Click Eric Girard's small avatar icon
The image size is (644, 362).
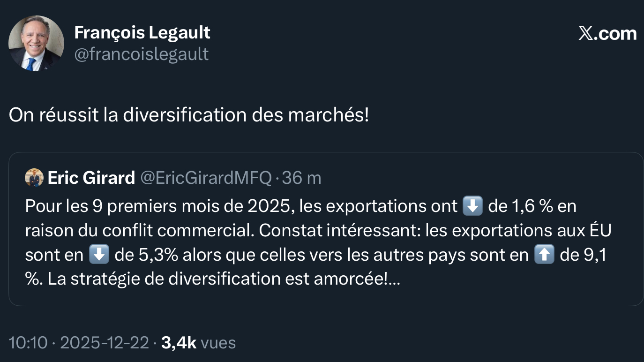(x=34, y=178)
